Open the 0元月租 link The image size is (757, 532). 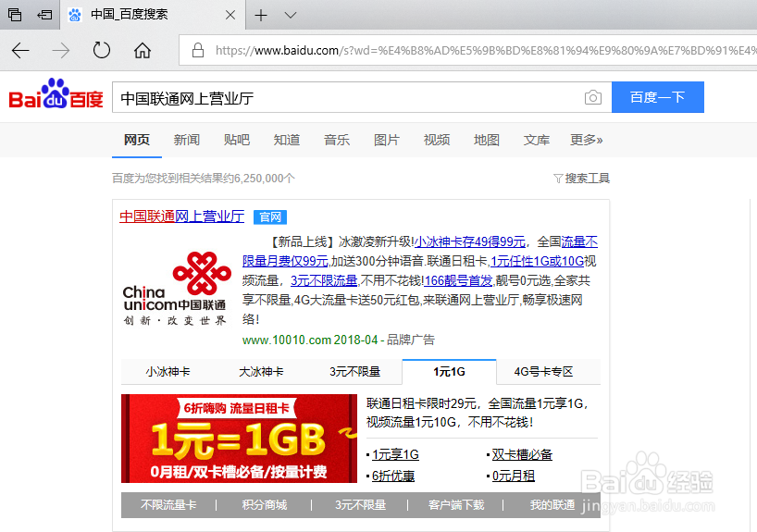coord(514,476)
